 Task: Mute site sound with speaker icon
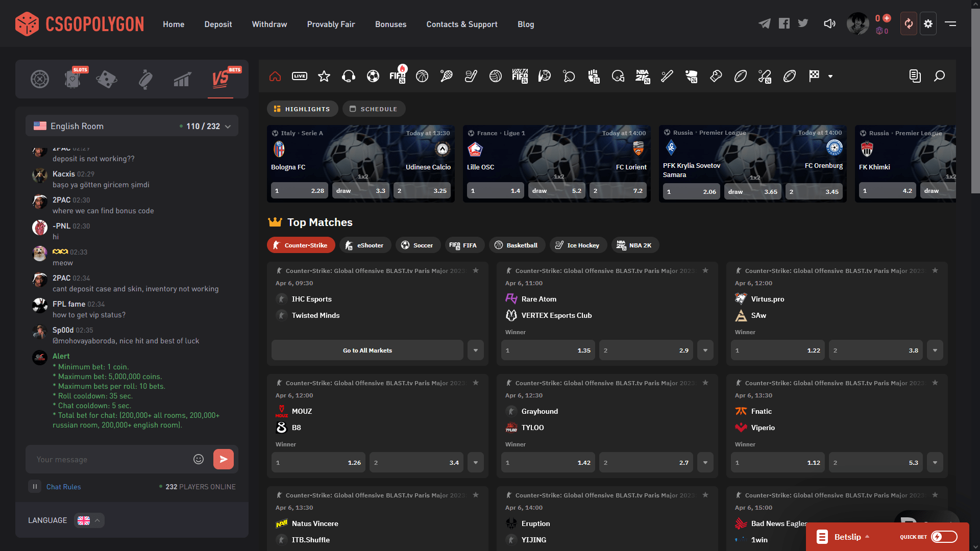tap(829, 23)
